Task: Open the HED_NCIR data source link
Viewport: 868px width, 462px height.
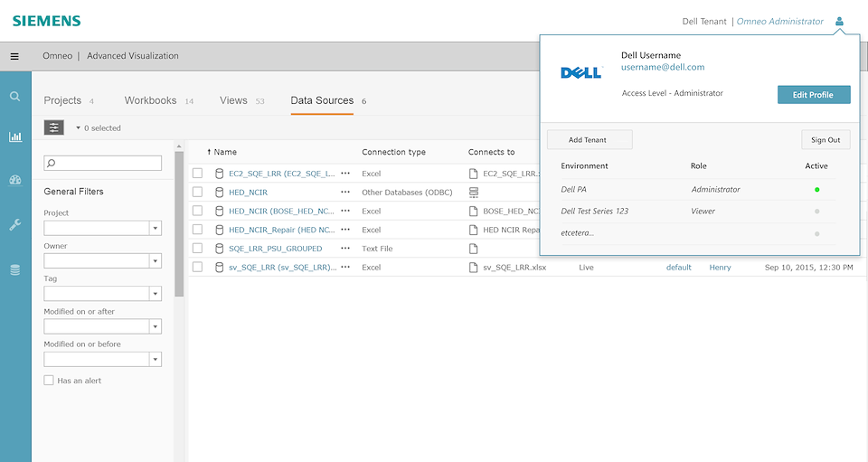Action: coord(248,193)
